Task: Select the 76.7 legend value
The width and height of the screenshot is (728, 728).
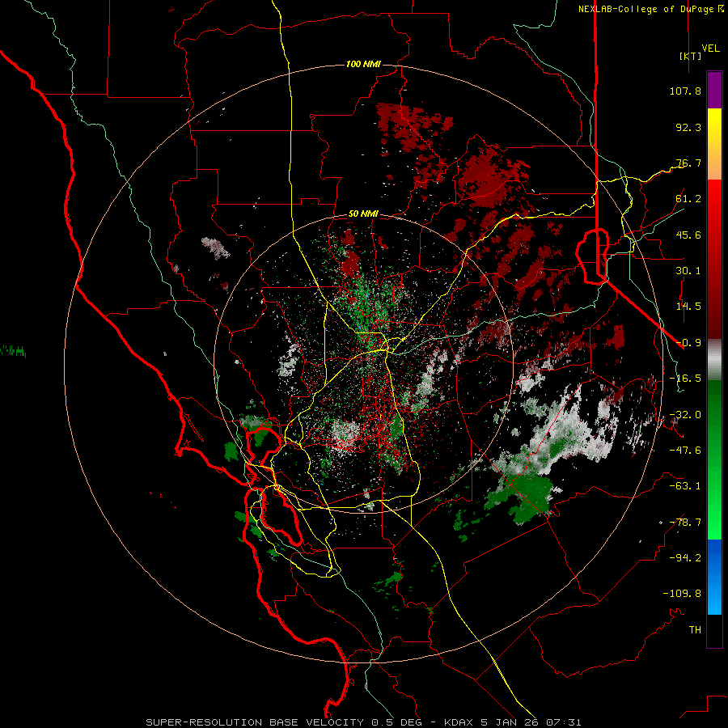Action: coord(688,163)
